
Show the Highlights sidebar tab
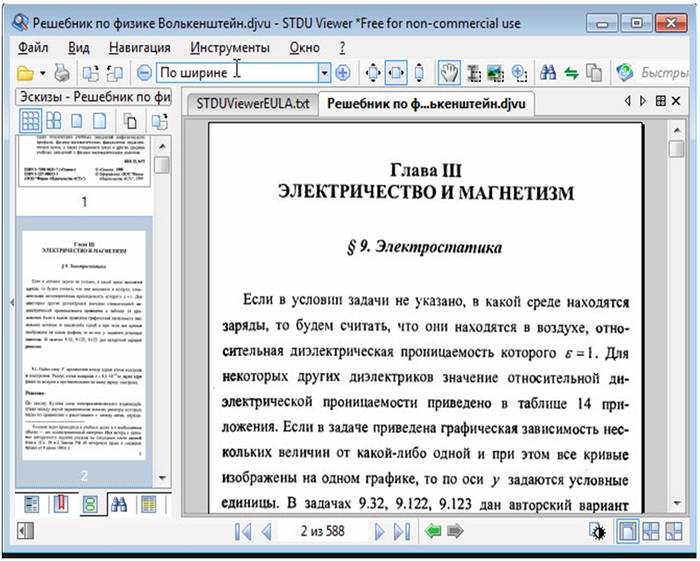149,505
